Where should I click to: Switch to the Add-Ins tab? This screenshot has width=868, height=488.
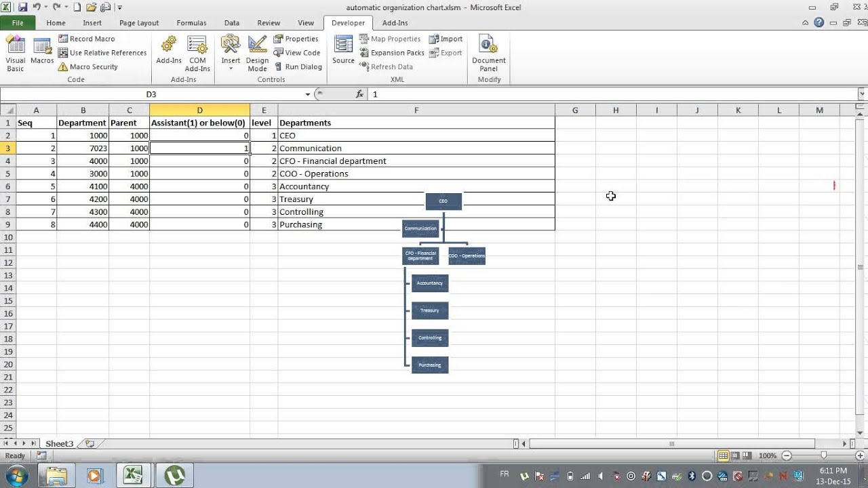tap(395, 22)
